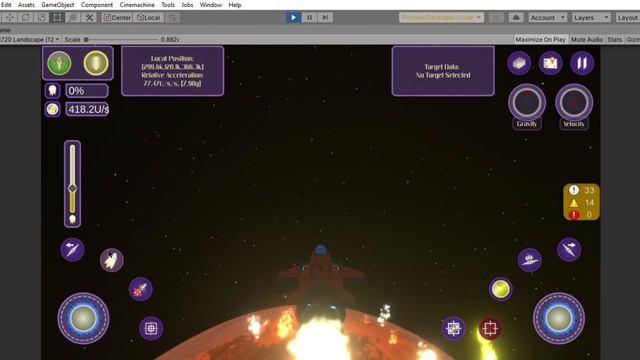Click the warning log count 14
The width and height of the screenshot is (640, 360).
click(589, 202)
